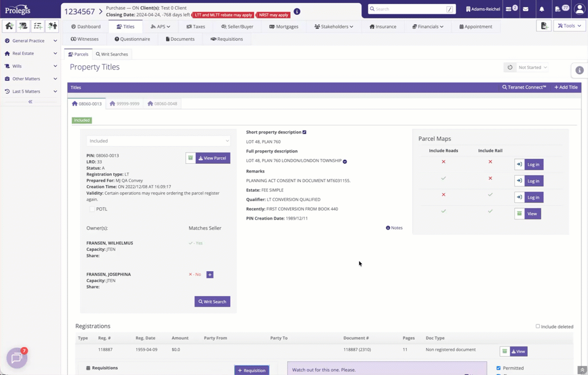Collapse the left sidebar with double chevron

[30, 101]
